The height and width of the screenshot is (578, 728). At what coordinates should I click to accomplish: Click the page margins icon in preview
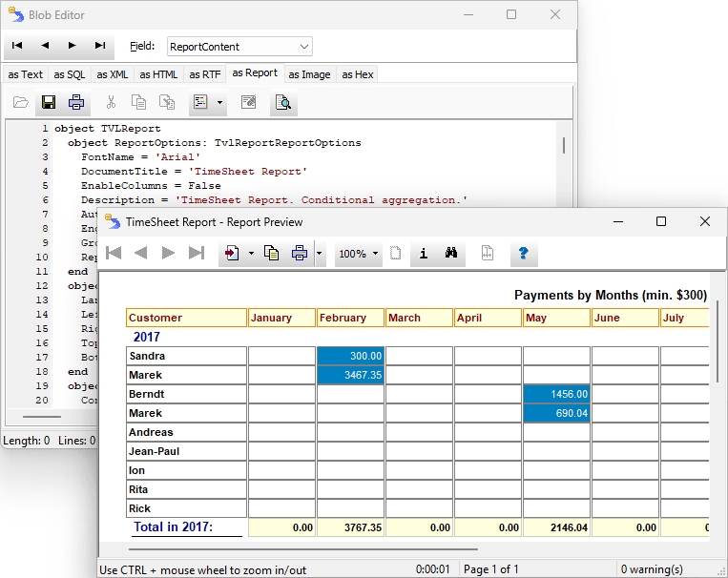click(487, 254)
